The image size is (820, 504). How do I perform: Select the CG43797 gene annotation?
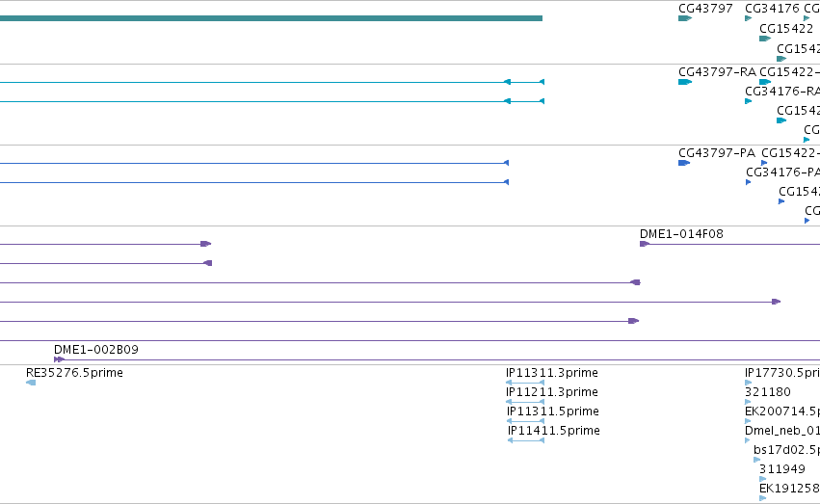click(x=705, y=9)
